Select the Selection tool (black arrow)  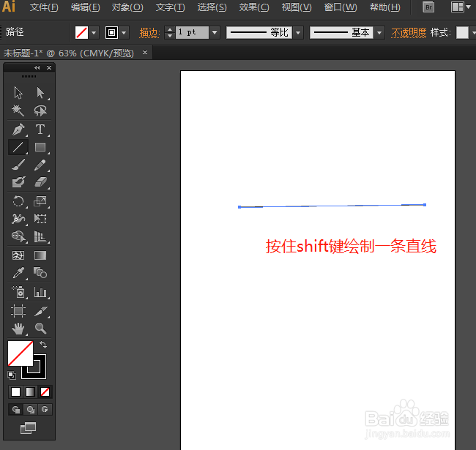pyautogui.click(x=18, y=93)
